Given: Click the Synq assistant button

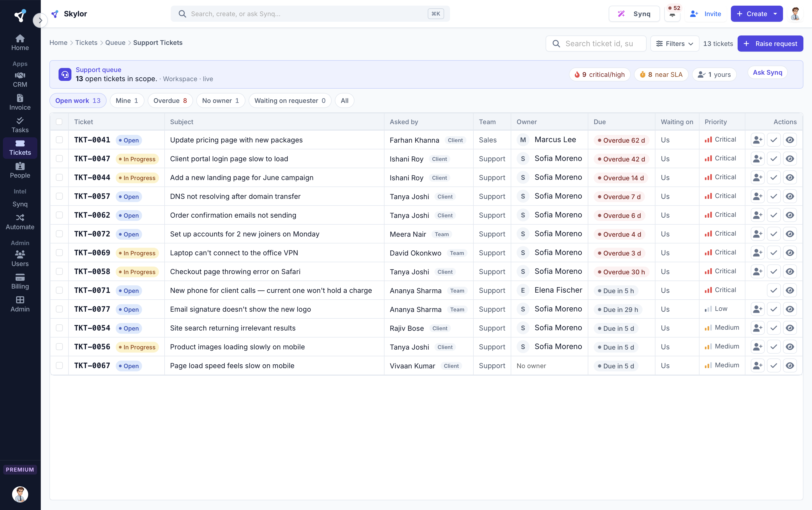Looking at the screenshot, I should pyautogui.click(x=634, y=14).
